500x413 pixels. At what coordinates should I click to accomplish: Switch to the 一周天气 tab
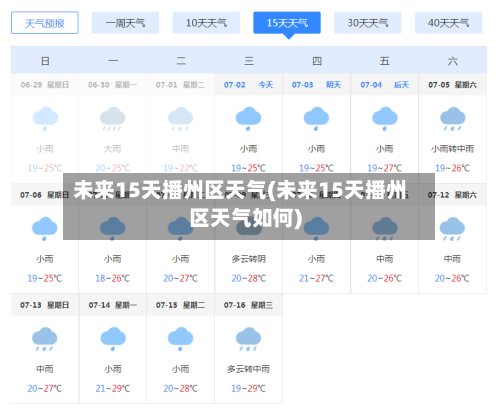[x=125, y=23]
